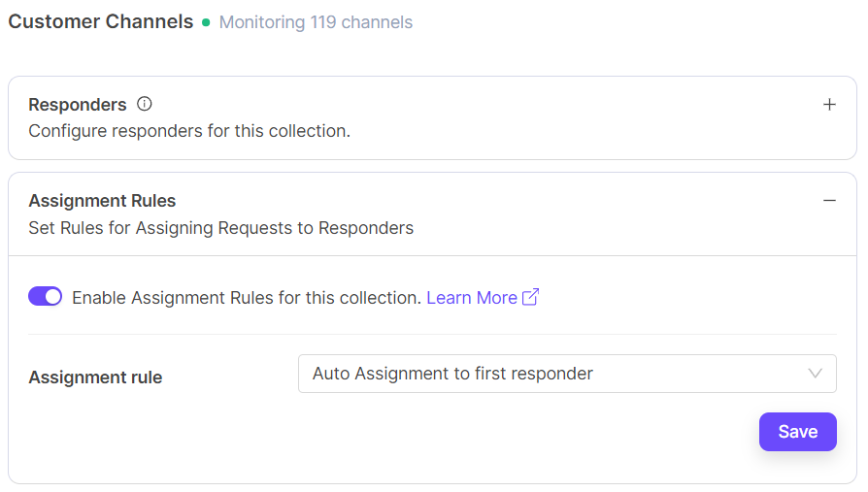Image resolution: width=868 pixels, height=492 pixels.
Task: Click the 'Enable Assignment Rules for this collection' label
Action: (247, 298)
